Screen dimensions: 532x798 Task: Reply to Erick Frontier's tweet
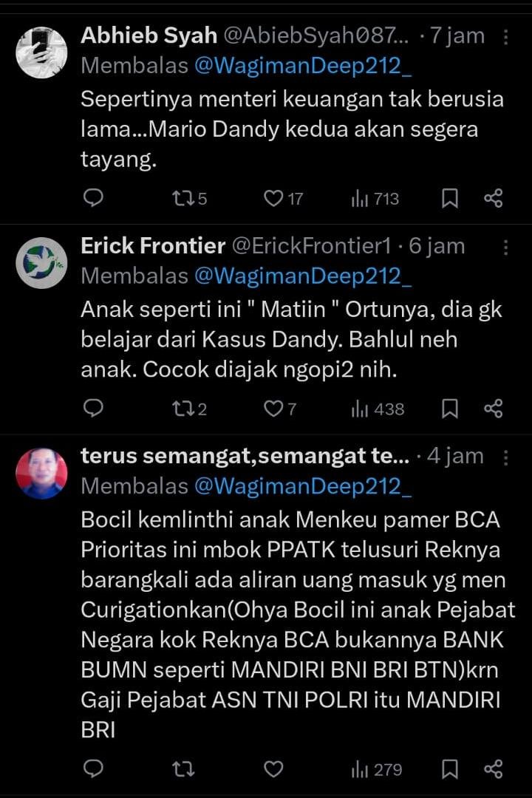tap(93, 408)
